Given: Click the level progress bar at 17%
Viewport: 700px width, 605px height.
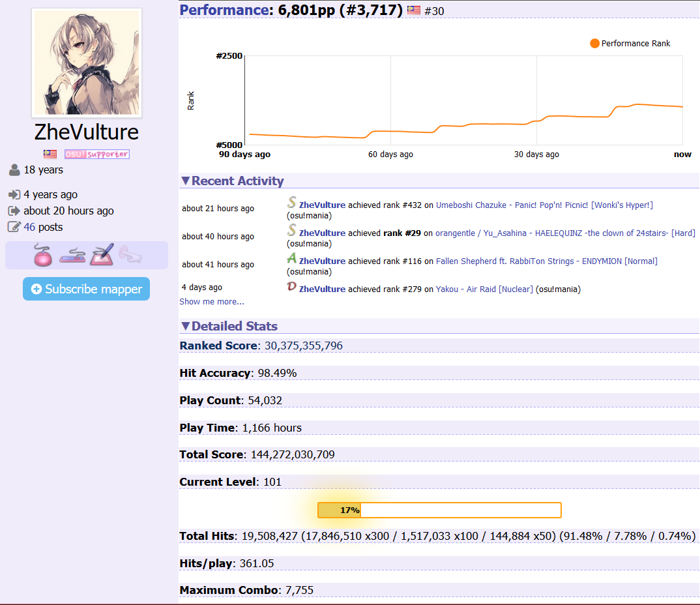Looking at the screenshot, I should click(439, 510).
